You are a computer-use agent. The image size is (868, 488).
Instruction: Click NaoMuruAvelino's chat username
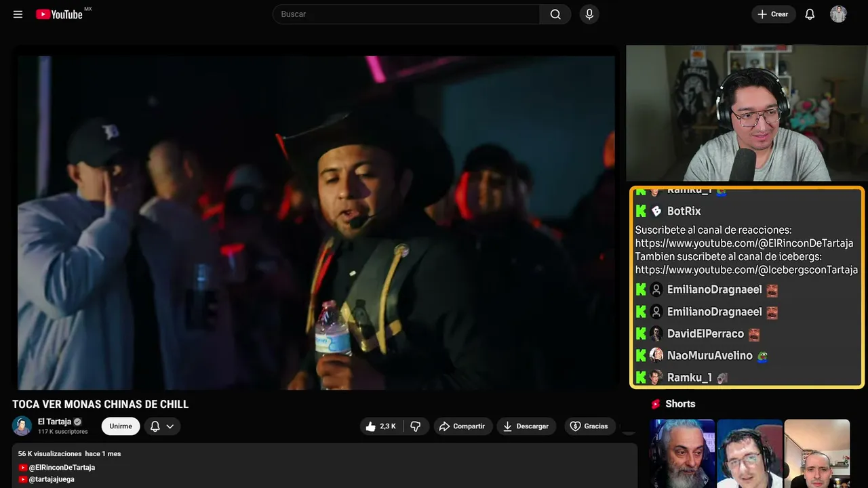(710, 356)
